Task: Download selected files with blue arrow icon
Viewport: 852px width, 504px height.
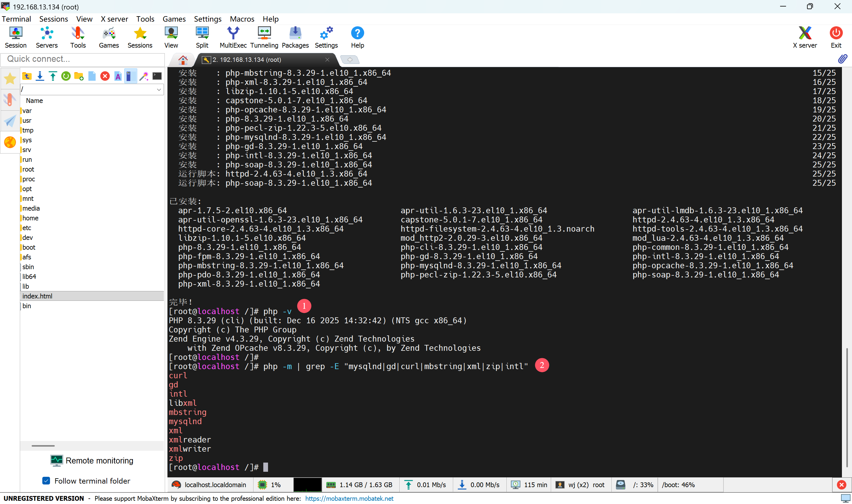Action: pyautogui.click(x=40, y=76)
